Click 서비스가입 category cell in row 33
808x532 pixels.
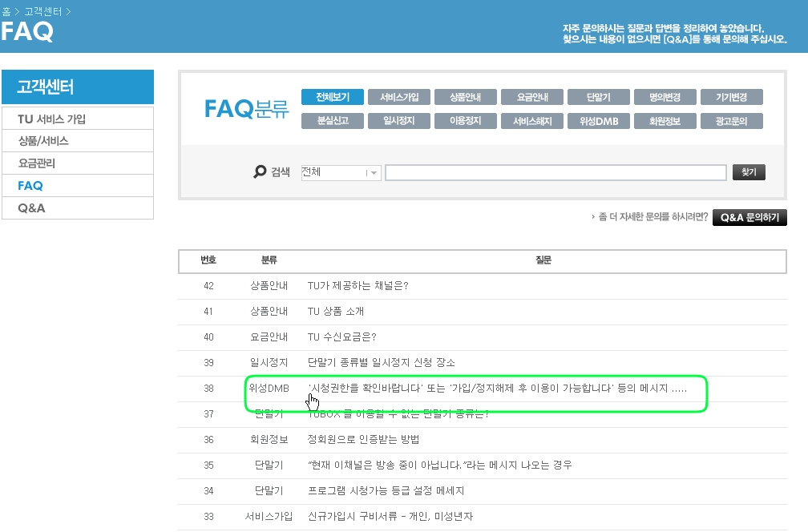[x=269, y=517]
